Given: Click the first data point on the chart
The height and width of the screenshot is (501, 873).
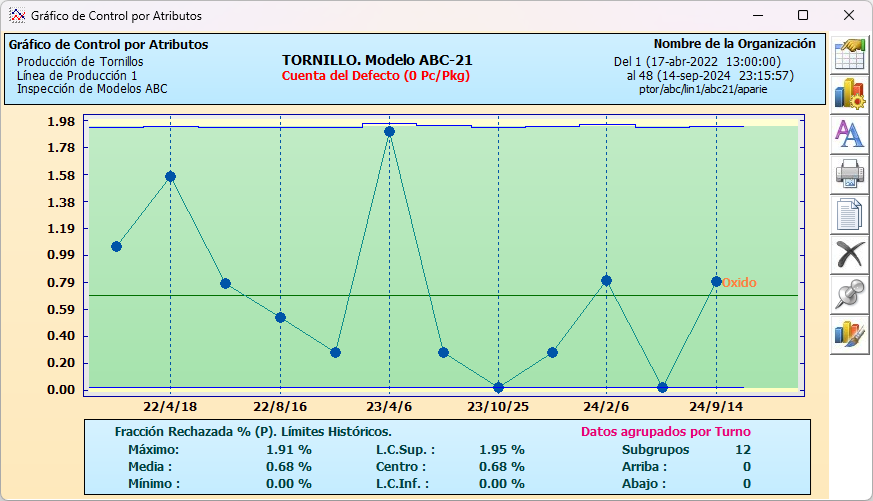Looking at the screenshot, I should tap(116, 246).
